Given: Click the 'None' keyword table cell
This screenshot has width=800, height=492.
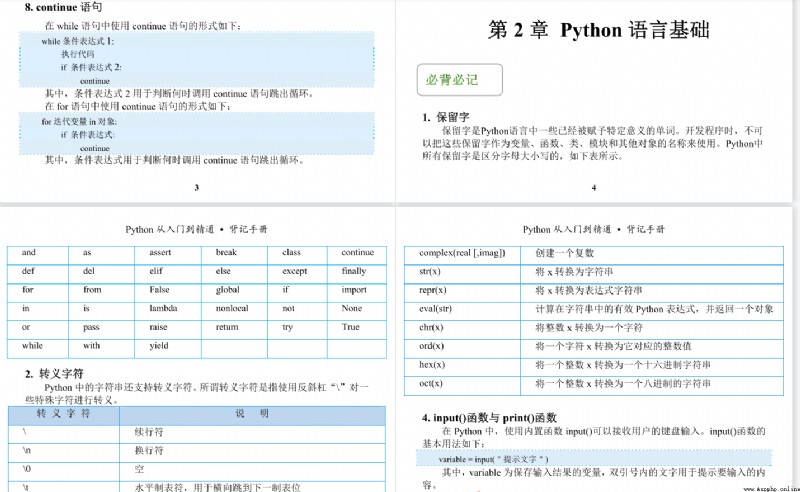Looking at the screenshot, I should click(357, 312).
